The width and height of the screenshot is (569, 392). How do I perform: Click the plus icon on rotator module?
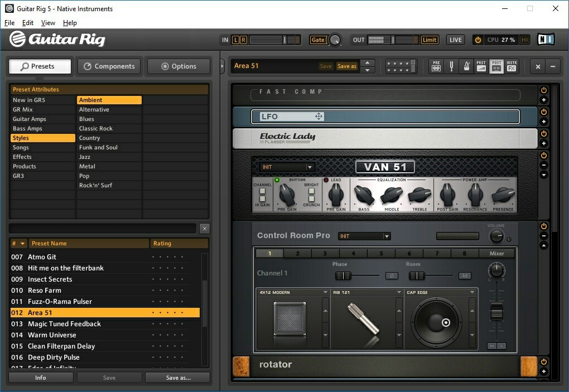(x=543, y=371)
